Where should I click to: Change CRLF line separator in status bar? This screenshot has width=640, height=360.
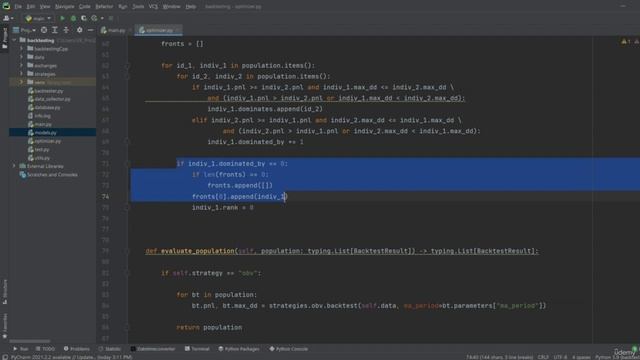coord(543,357)
